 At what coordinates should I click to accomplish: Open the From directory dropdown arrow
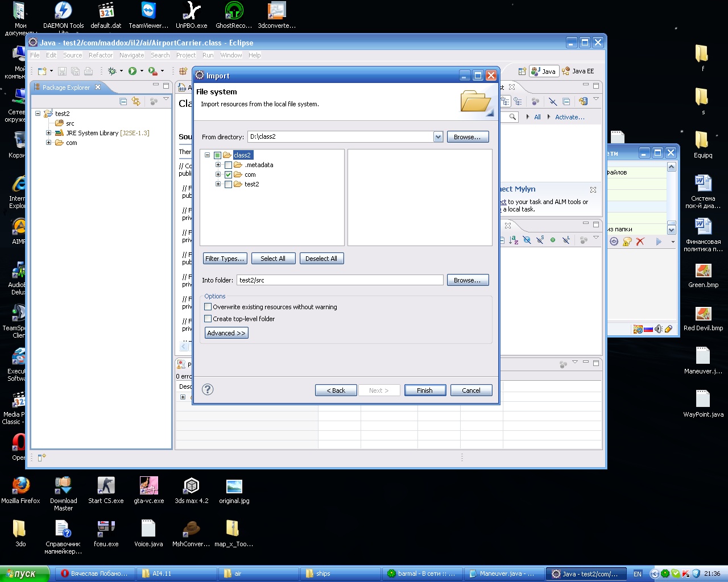[438, 137]
